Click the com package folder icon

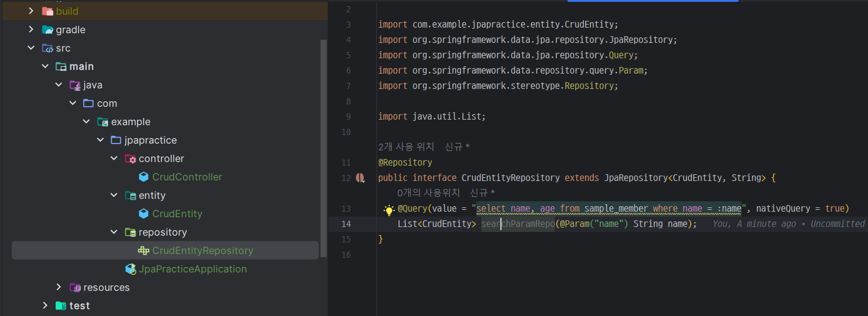(88, 103)
